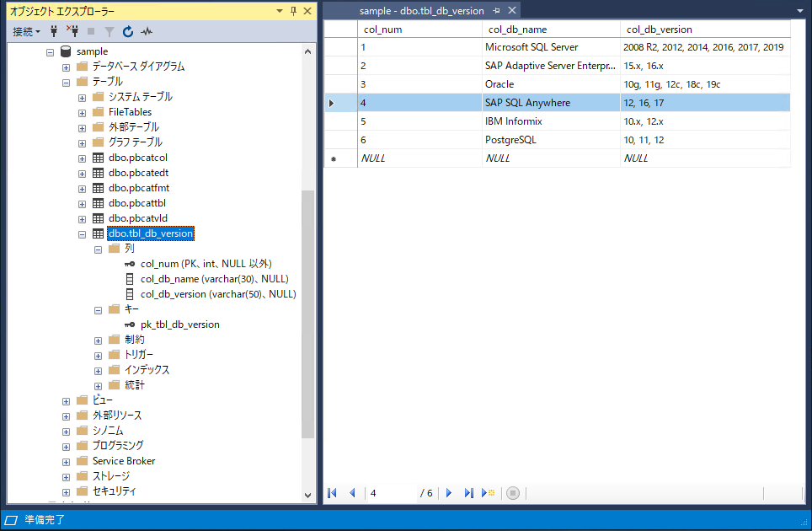
Task: Open the document tab list dropdown arrow
Action: (x=799, y=11)
